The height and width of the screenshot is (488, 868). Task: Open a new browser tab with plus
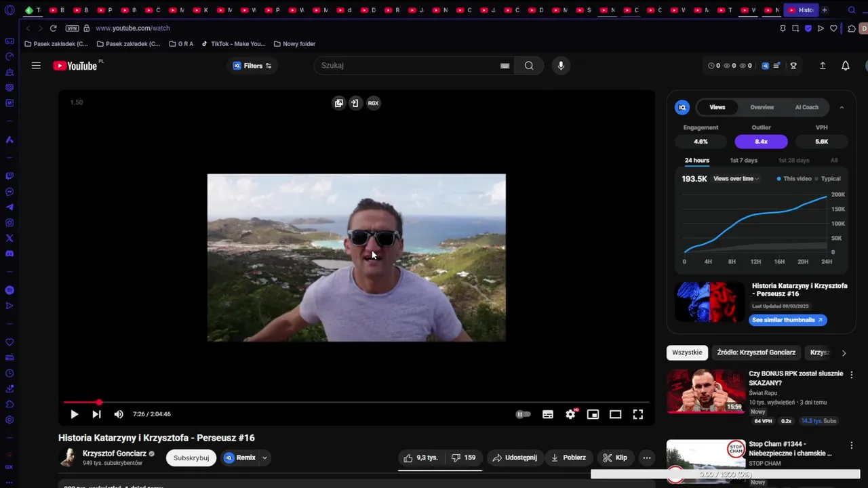[825, 10]
